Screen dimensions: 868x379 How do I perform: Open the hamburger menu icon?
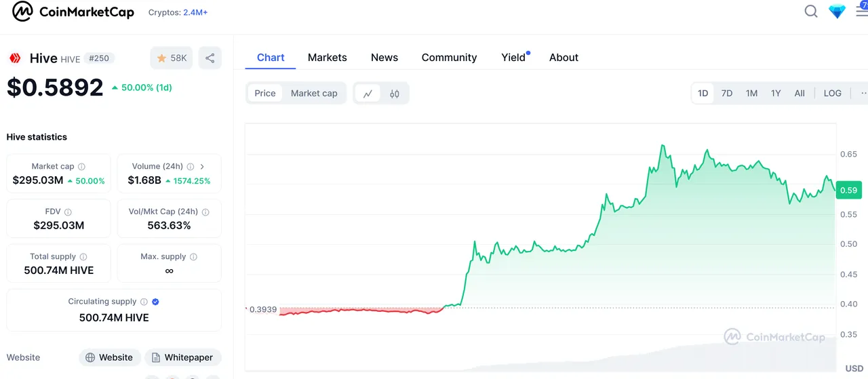(863, 12)
